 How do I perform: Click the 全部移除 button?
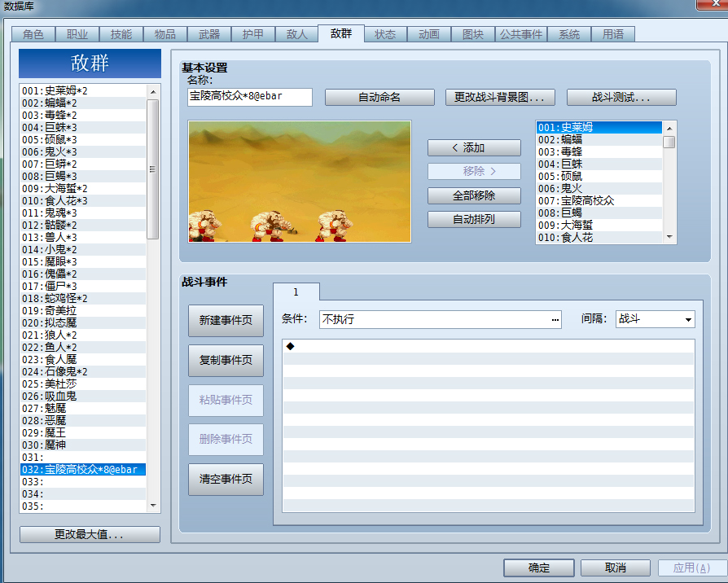click(474, 195)
